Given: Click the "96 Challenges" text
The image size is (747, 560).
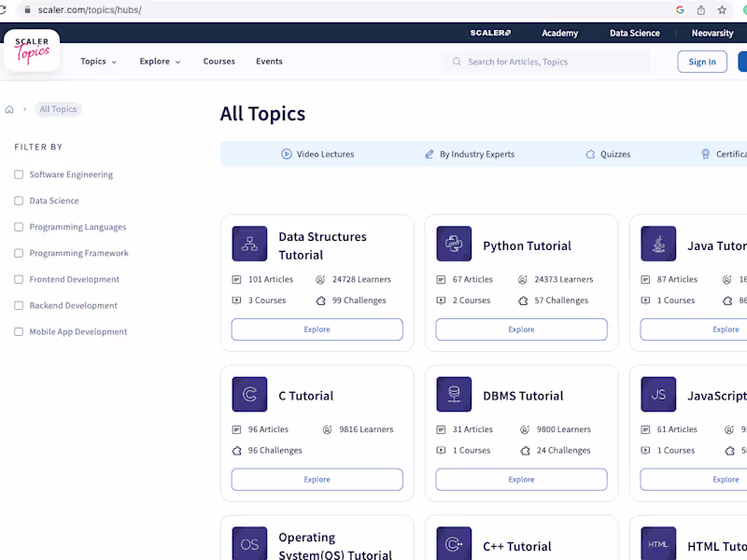Looking at the screenshot, I should tap(275, 451).
